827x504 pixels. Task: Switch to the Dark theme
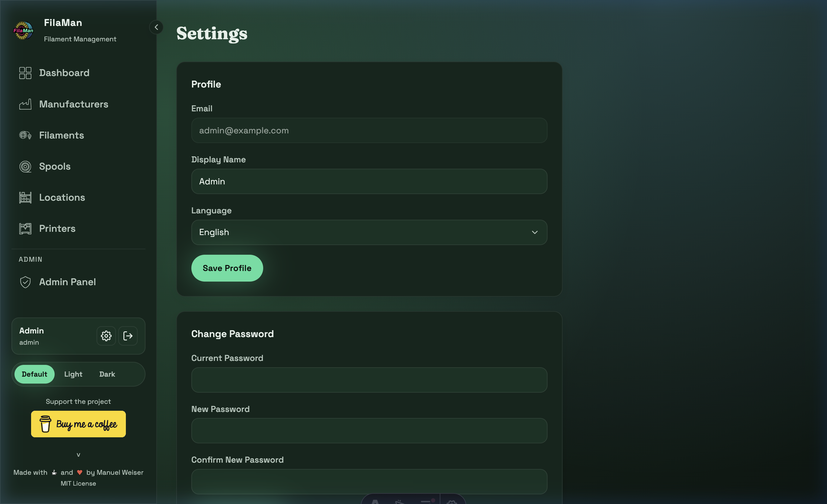(107, 374)
